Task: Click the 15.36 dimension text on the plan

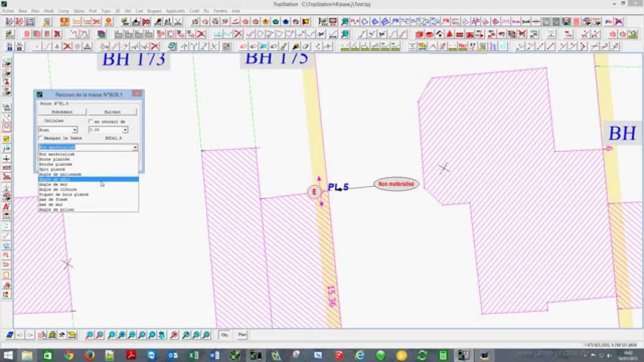Action: pos(331,296)
